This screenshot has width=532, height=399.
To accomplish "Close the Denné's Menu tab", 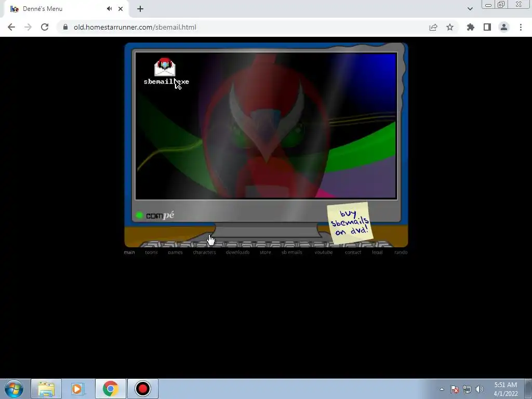I will click(x=121, y=9).
